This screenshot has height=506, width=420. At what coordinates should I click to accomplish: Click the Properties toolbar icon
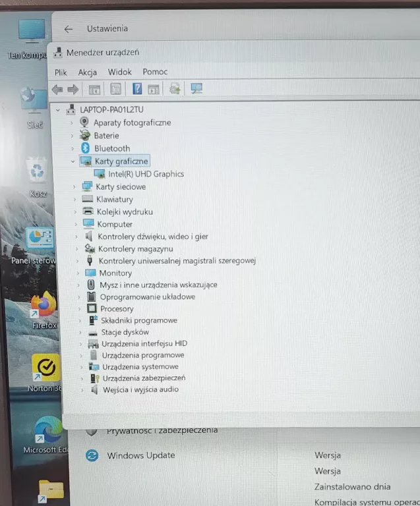coord(115,89)
